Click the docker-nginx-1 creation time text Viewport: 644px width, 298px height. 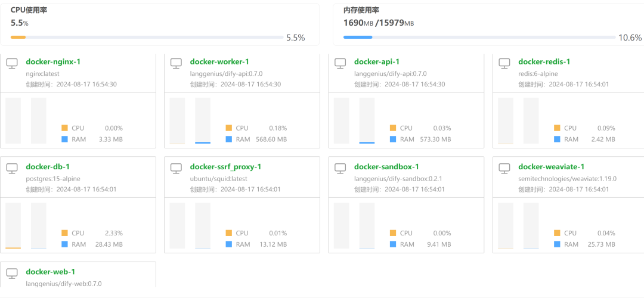(71, 85)
